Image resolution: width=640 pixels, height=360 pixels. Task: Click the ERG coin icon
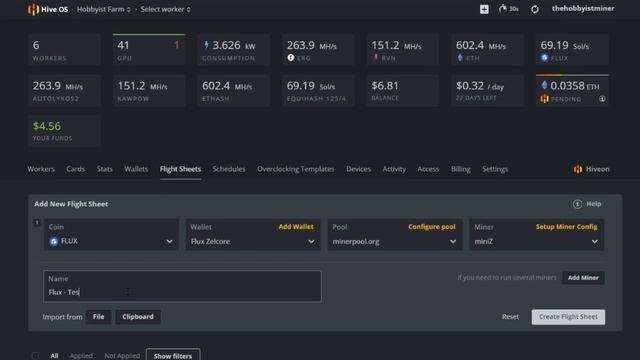tap(291, 58)
